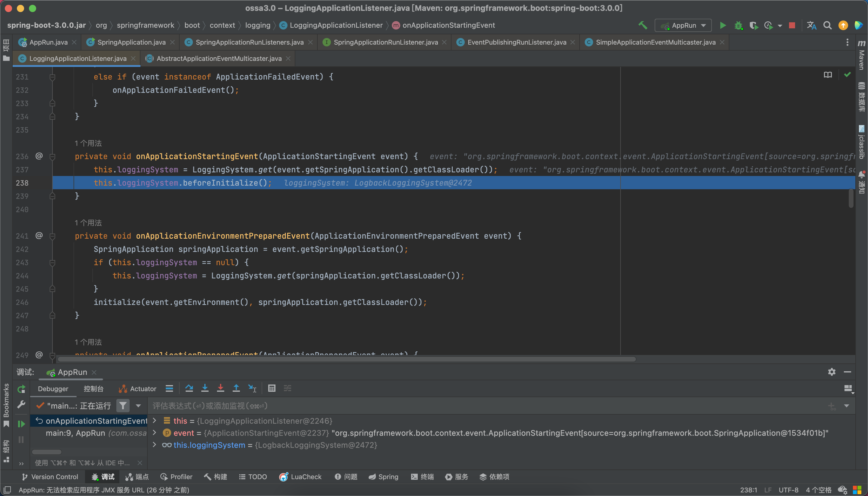Collapse the if-block fold on line 243

coord(52,263)
